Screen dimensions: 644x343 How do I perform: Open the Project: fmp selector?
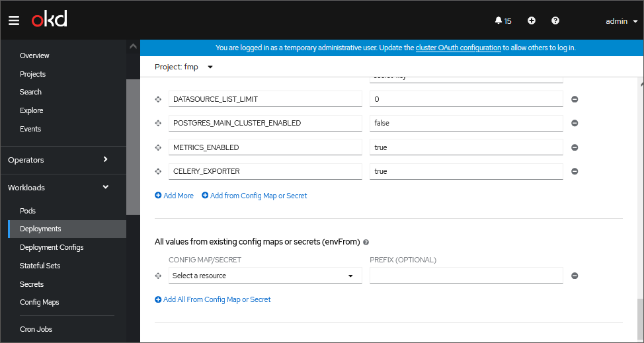184,67
